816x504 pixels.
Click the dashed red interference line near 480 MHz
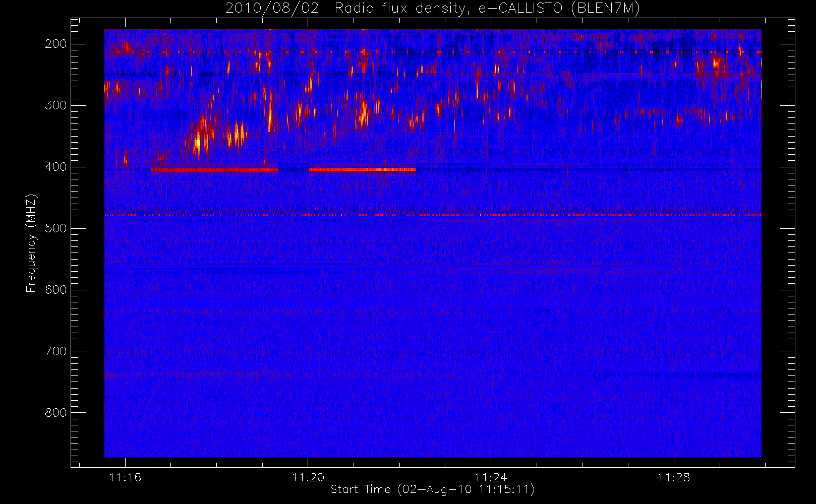point(433,215)
